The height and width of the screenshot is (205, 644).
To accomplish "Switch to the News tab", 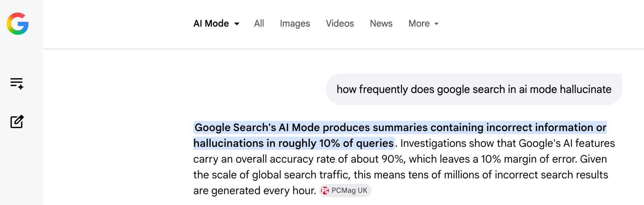I will [x=381, y=24].
